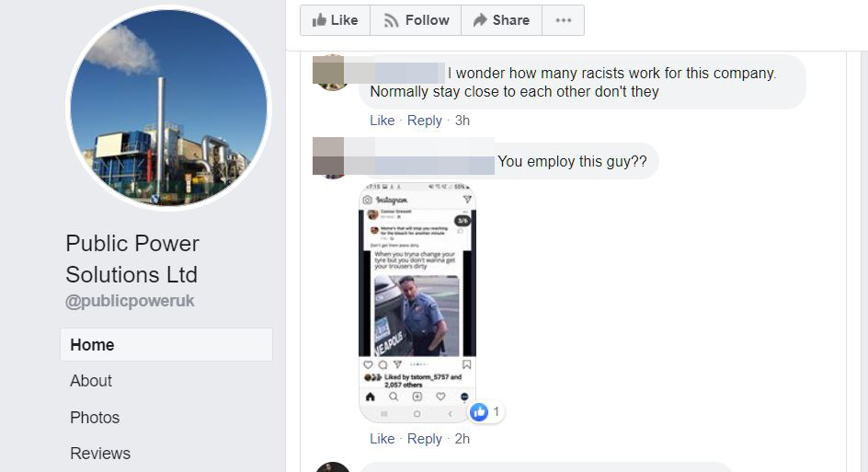
Task: Open the three-dots more options menu
Action: (x=563, y=20)
